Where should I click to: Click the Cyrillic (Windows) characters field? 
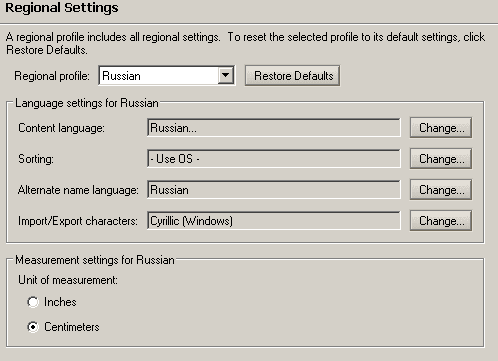(x=274, y=221)
